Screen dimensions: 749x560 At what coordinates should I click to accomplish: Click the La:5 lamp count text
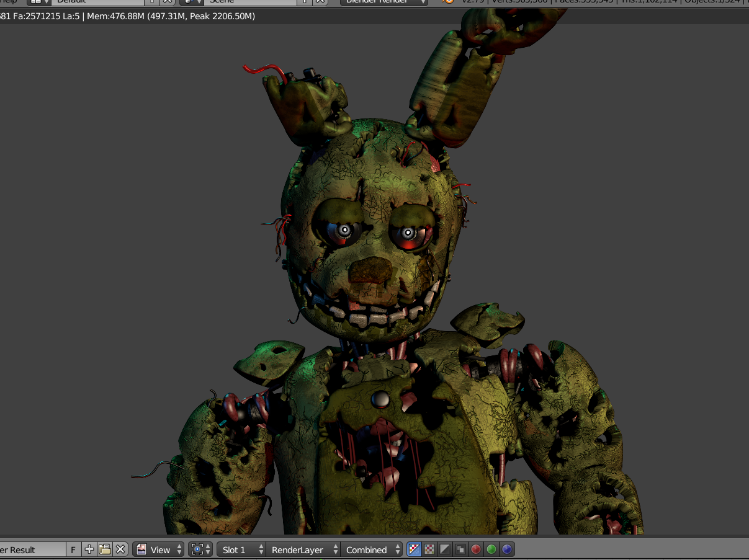[71, 16]
